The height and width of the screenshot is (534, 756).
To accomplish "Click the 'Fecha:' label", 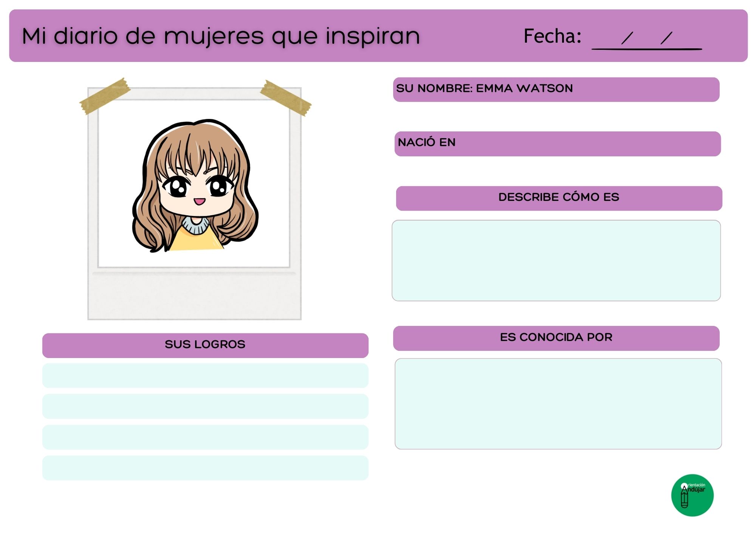I will 552,36.
